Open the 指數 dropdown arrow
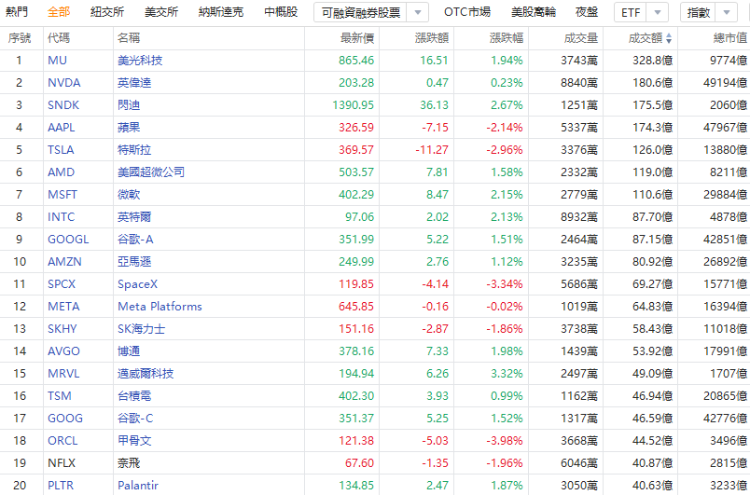750x495 pixels. point(727,13)
